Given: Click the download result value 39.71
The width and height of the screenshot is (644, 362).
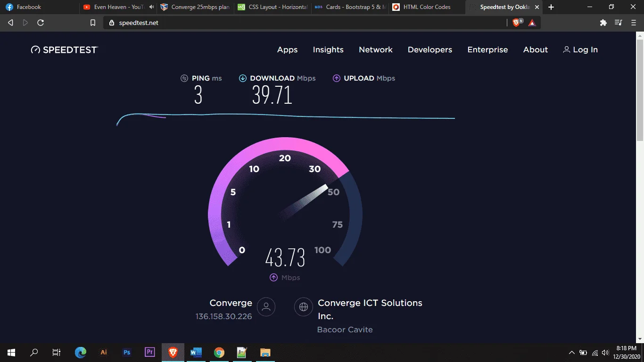Looking at the screenshot, I should point(272,95).
